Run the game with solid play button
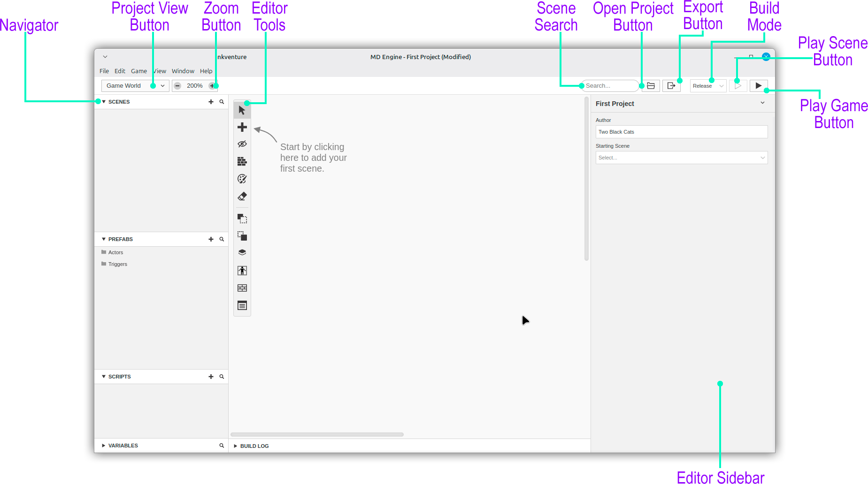Viewport: 868px width, 484px height. [758, 86]
